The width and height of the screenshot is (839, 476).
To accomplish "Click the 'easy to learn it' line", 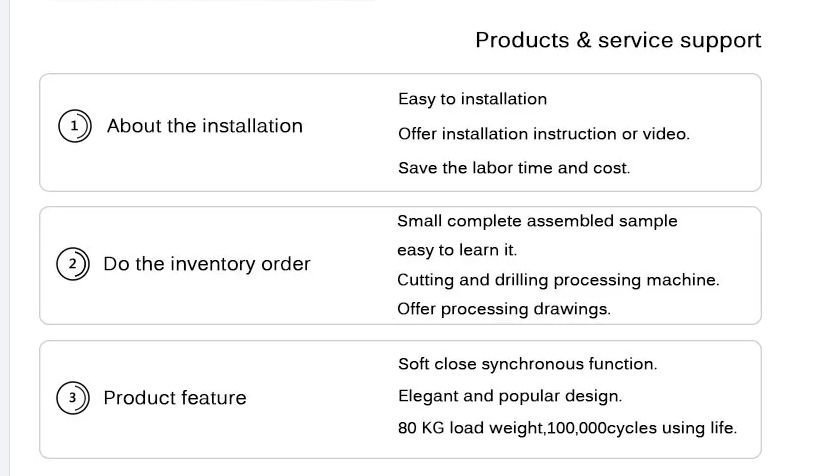I will click(x=457, y=250).
